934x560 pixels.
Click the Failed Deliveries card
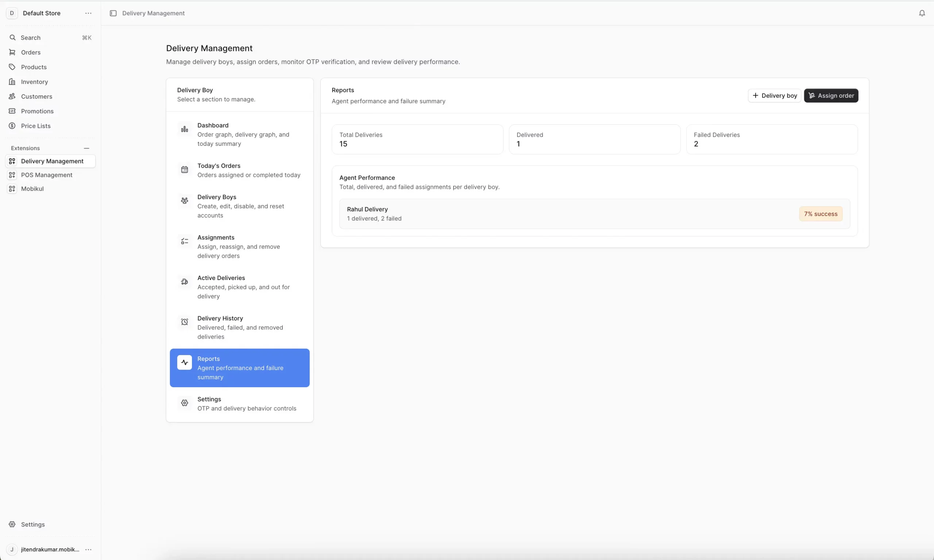(772, 140)
